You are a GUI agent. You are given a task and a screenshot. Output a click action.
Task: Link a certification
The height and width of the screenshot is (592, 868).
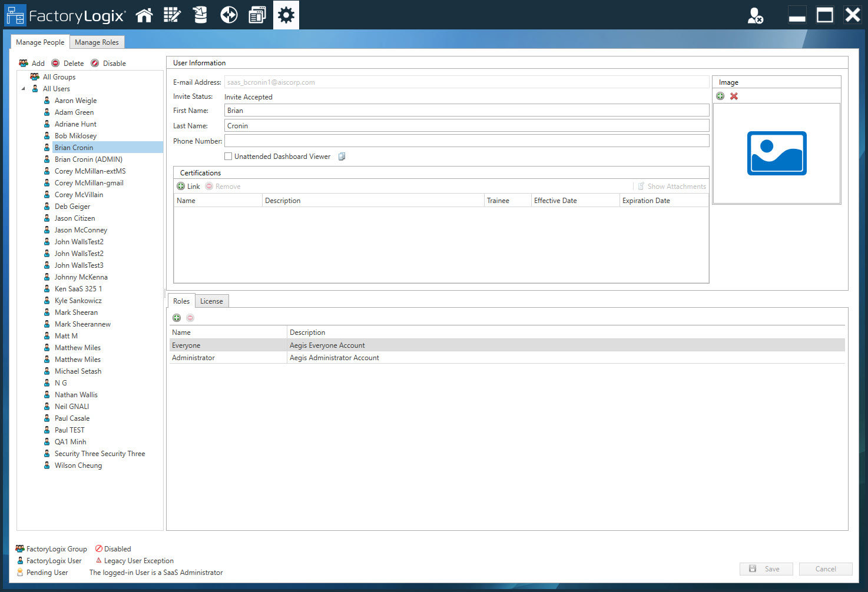(188, 186)
